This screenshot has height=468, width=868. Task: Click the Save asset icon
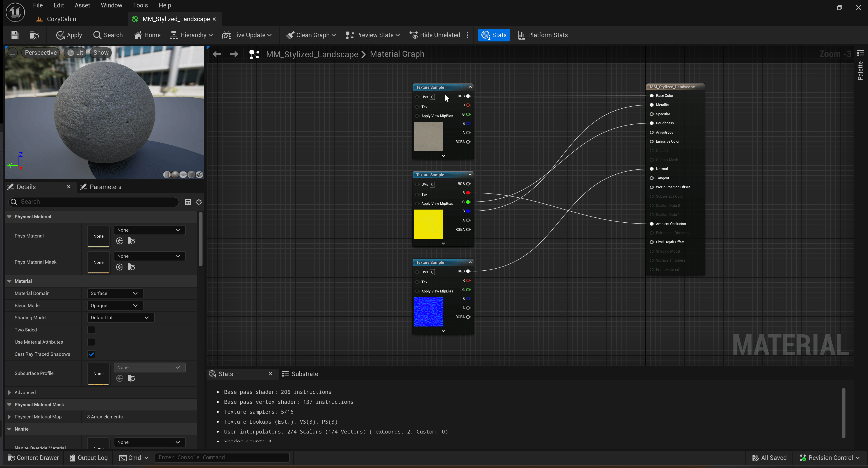click(14, 35)
